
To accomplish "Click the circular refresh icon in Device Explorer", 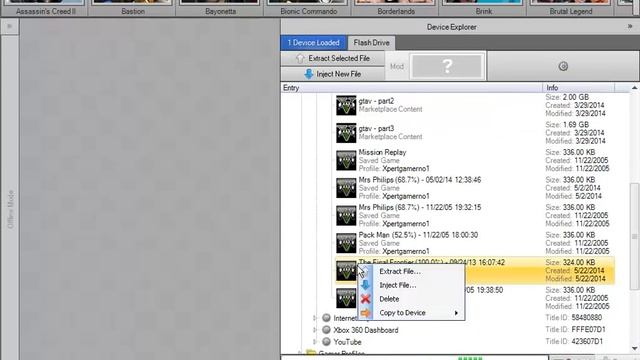I will click(x=563, y=66).
